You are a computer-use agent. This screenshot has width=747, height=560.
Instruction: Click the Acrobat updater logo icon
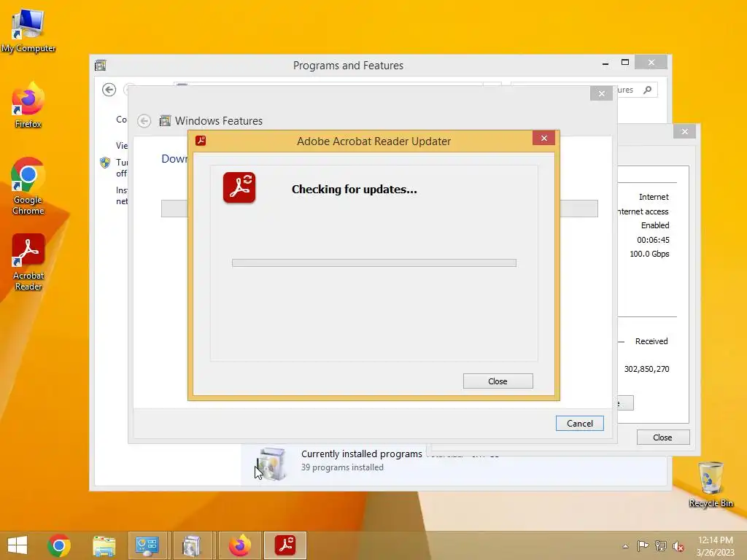pos(239,187)
